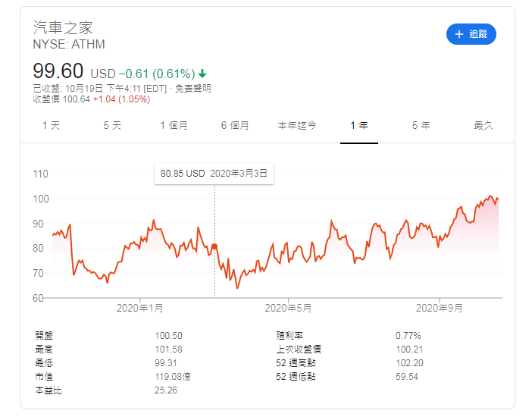Click the plus icon in 追蹤 button

459,34
